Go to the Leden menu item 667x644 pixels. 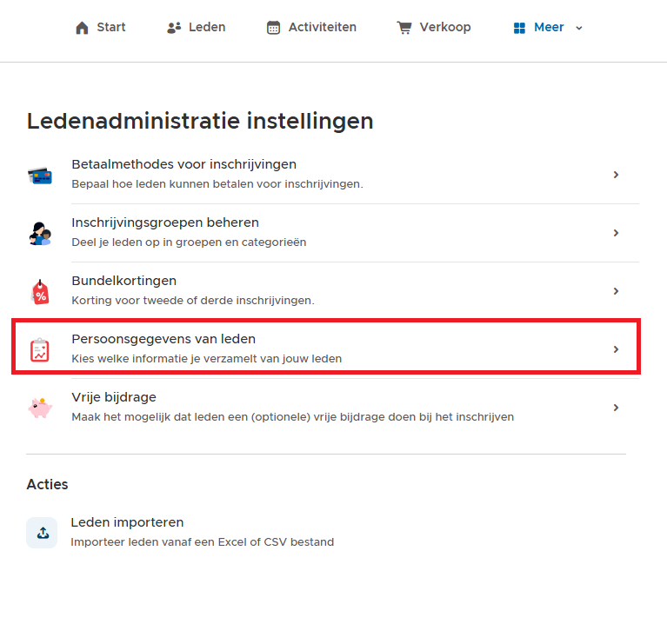[x=197, y=28]
